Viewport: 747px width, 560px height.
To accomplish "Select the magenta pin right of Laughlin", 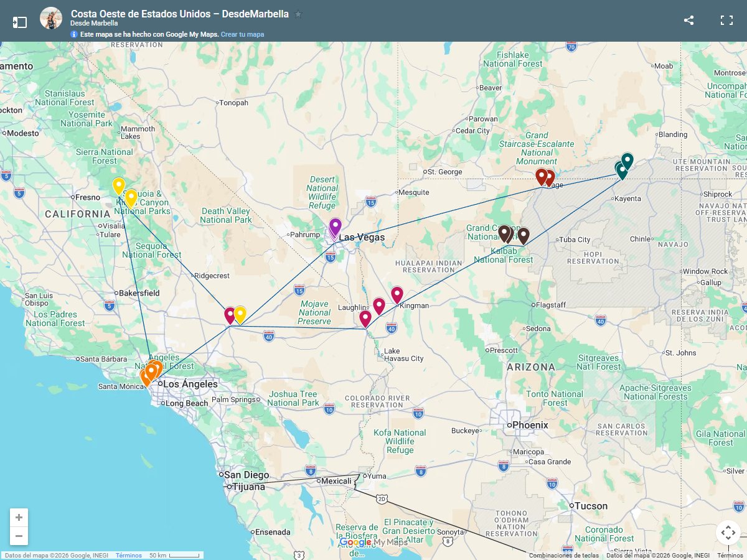I will (379, 306).
